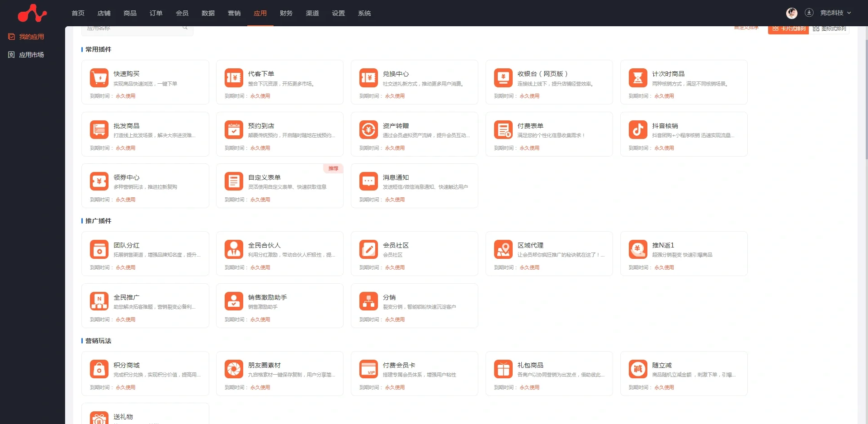
Task: Open the 快速购买 plugin icon
Action: click(99, 78)
